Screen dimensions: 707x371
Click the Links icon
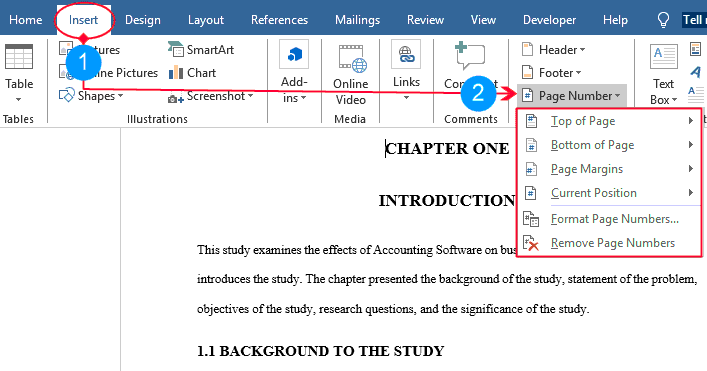406,55
